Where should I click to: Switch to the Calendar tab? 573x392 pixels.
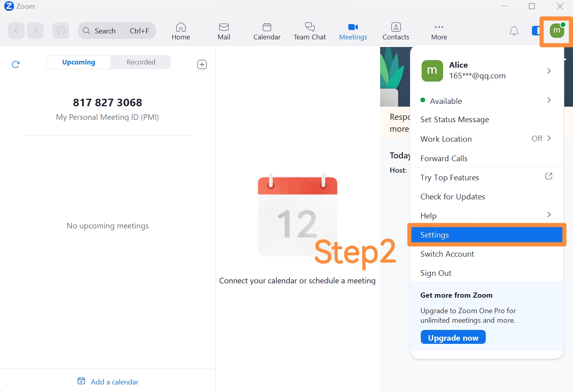click(267, 31)
